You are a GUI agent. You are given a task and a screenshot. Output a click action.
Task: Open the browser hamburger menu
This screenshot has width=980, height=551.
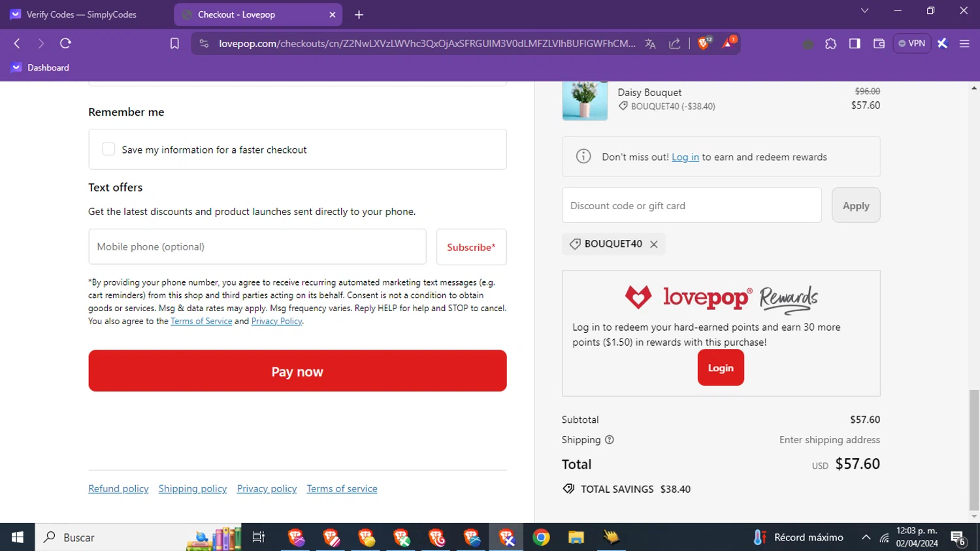pyautogui.click(x=964, y=44)
